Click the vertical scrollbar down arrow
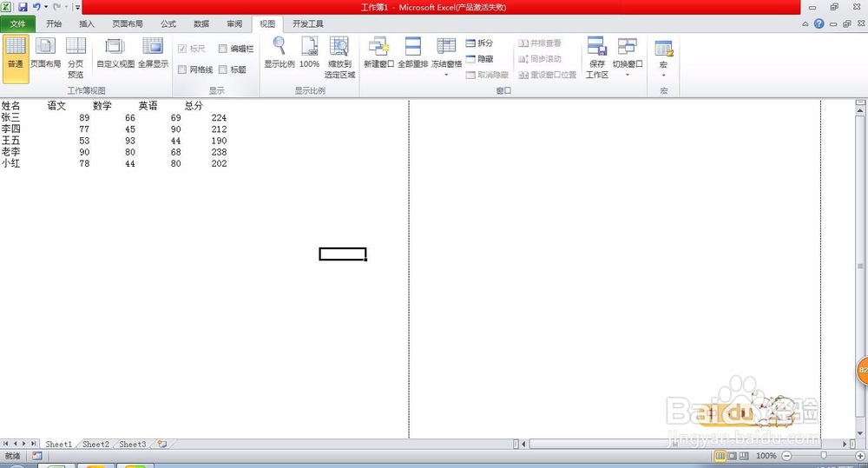The image size is (868, 468). pos(859,433)
